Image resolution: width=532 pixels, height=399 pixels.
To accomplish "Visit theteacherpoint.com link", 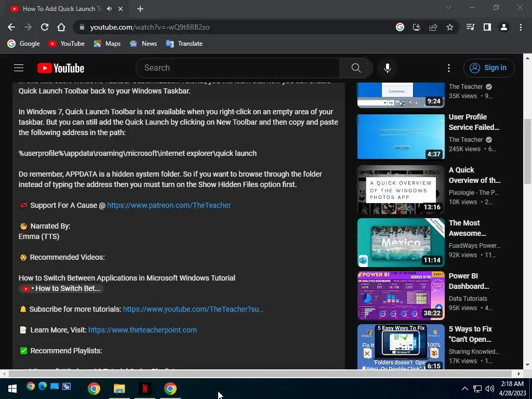I will point(142,330).
